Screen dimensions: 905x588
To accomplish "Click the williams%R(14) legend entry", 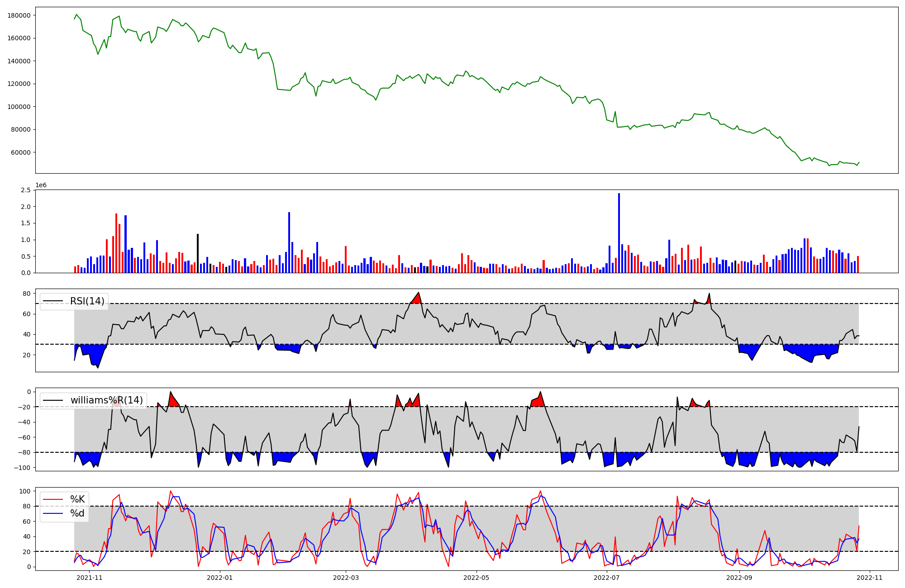I will pos(106,400).
